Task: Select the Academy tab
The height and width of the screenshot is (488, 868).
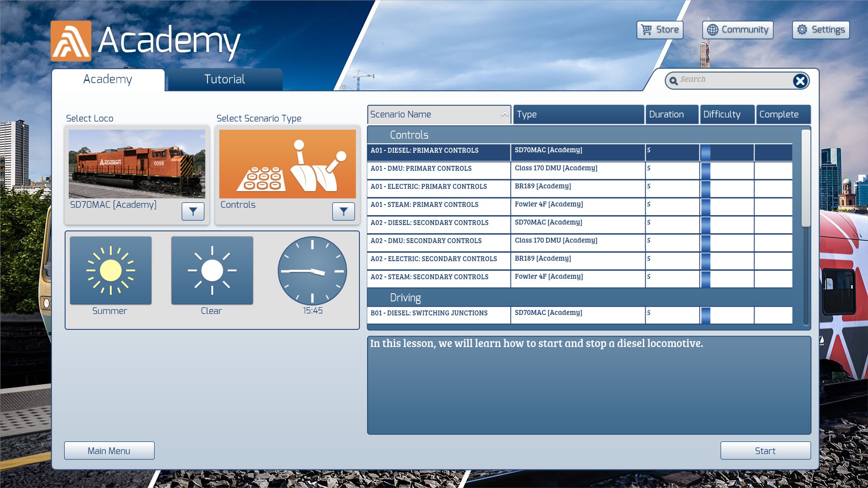Action: coord(108,80)
